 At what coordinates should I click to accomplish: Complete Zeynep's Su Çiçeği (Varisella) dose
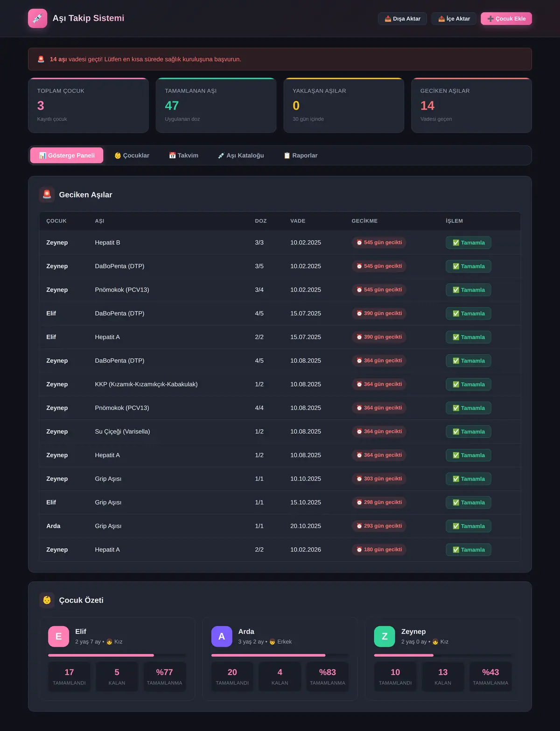tap(469, 432)
